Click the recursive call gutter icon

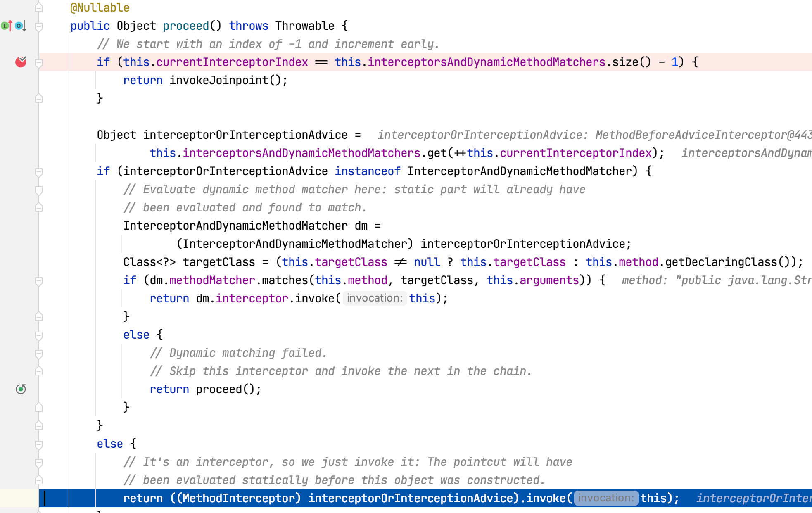tap(21, 389)
